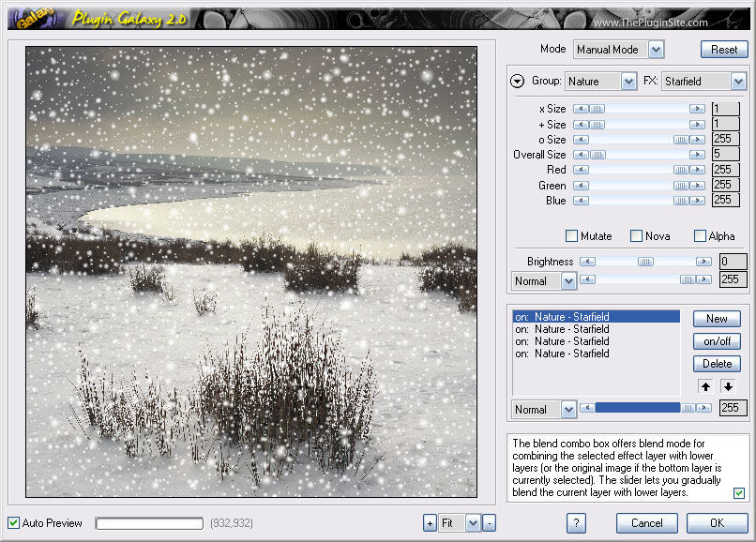
Task: Open the Mode dropdown showing Manual Mode
Action: pos(619,49)
